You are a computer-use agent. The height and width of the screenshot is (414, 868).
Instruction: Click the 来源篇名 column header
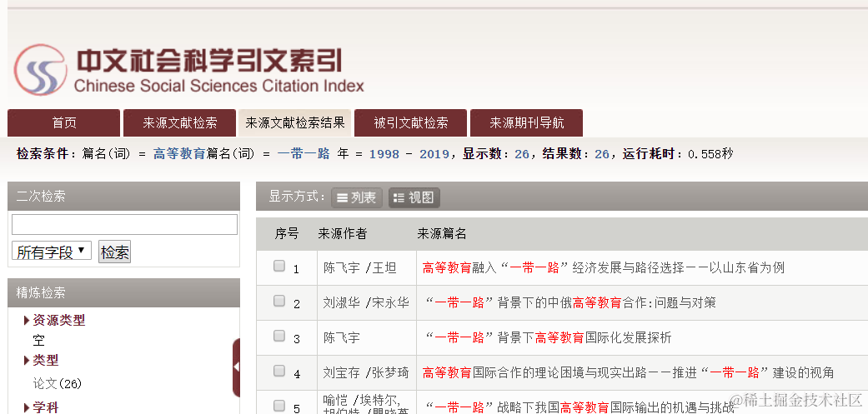pos(442,234)
